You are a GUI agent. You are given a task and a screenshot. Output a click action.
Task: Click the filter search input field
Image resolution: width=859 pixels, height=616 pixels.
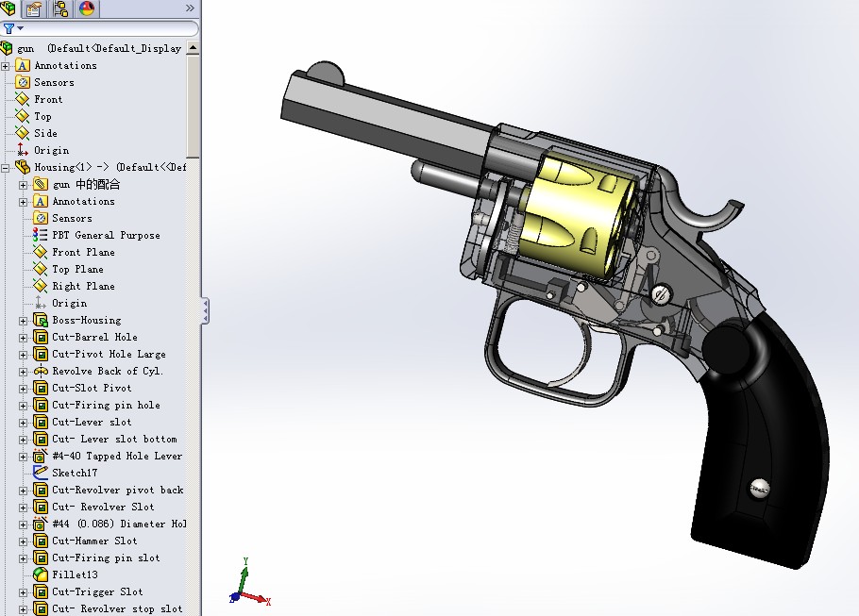coord(109,28)
